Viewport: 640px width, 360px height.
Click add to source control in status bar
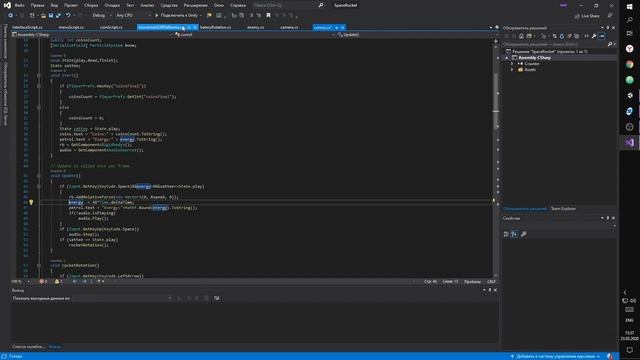click(x=556, y=356)
